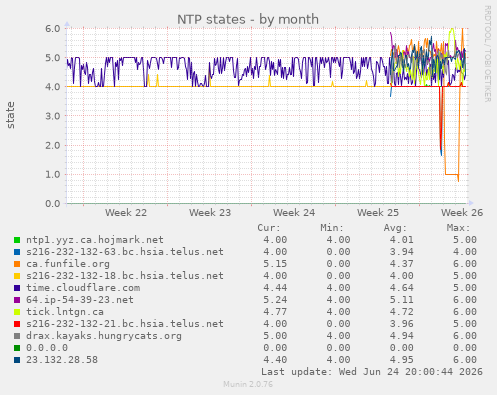Click 23.132.28.58 average value 4.95
Screen dimensions: 497x395
coord(402,360)
